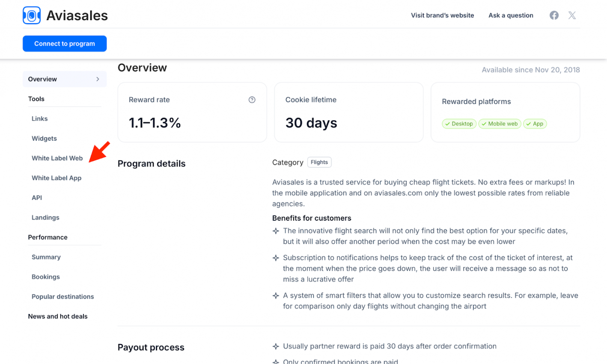The width and height of the screenshot is (607, 364).
Task: Open the brand's Facebook page icon
Action: click(554, 15)
